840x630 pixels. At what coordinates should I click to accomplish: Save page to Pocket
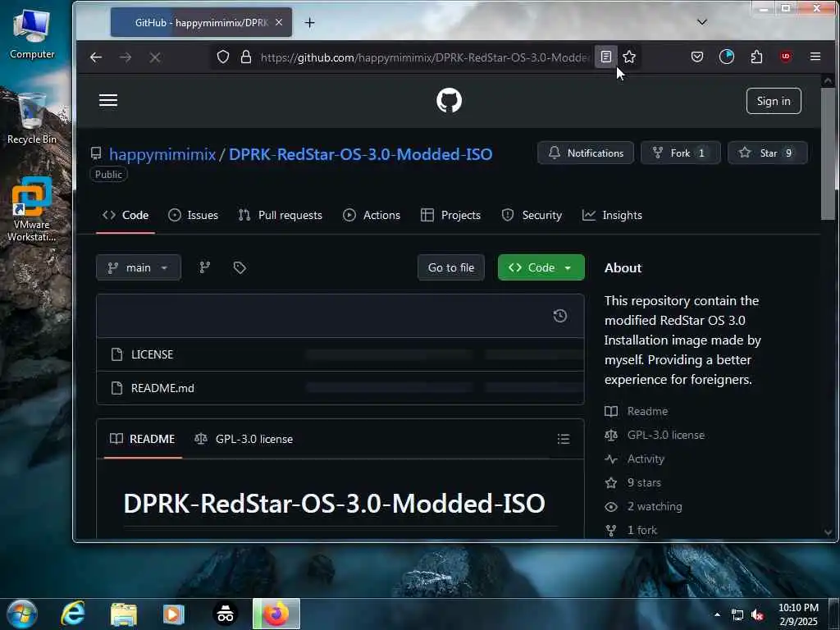(697, 57)
